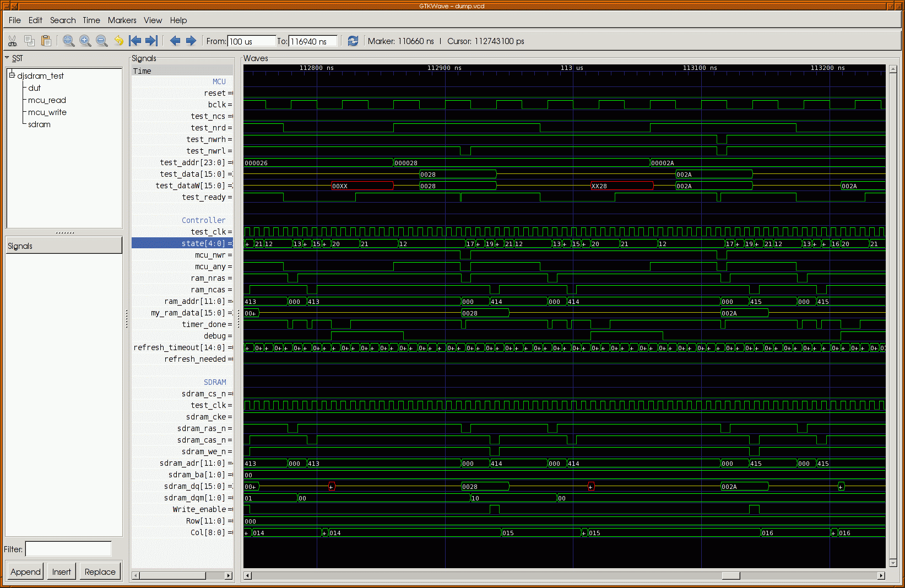Select the reset signal name

coord(215,93)
